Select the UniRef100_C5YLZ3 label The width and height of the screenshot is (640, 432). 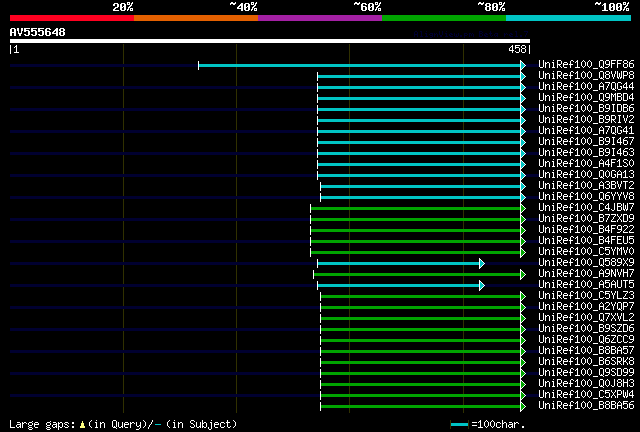coord(586,296)
